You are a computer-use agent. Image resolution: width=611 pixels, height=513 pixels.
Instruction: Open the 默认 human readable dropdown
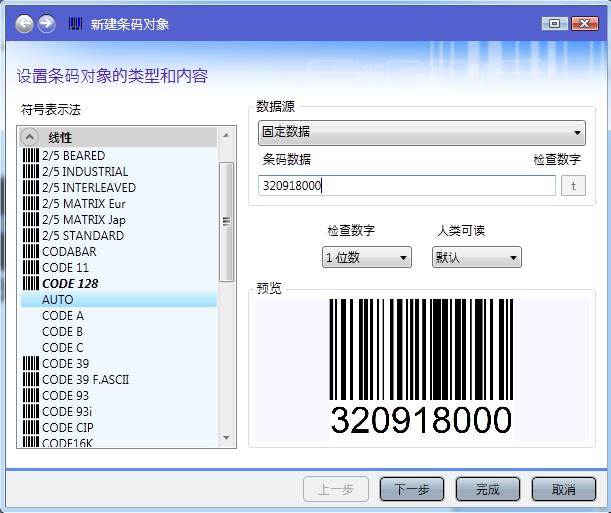pyautogui.click(x=477, y=257)
